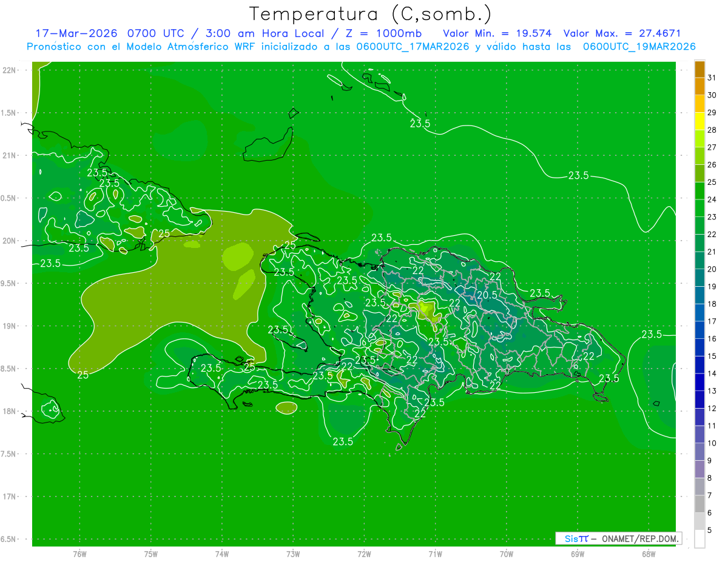Click legend value '17' on the color scale
728x562 pixels.
click(x=712, y=321)
